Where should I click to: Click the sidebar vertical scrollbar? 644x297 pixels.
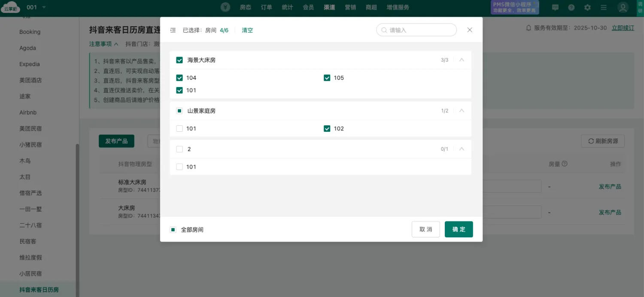(77, 220)
